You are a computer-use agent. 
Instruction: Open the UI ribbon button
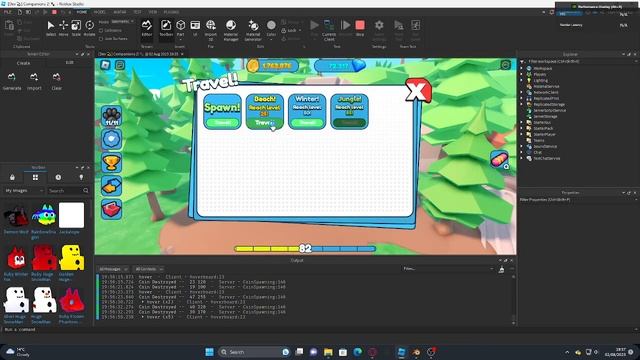coord(195,28)
